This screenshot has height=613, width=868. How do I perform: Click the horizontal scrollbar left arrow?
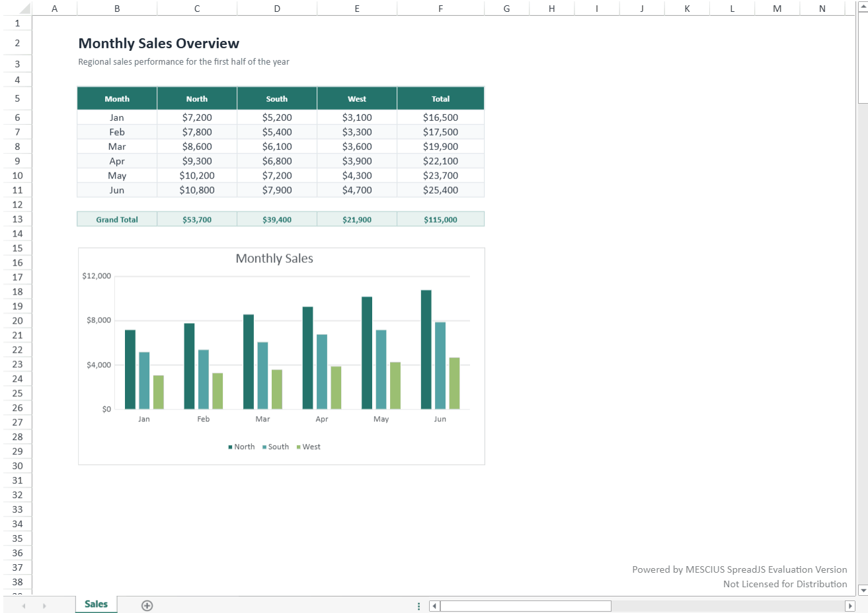pos(434,606)
